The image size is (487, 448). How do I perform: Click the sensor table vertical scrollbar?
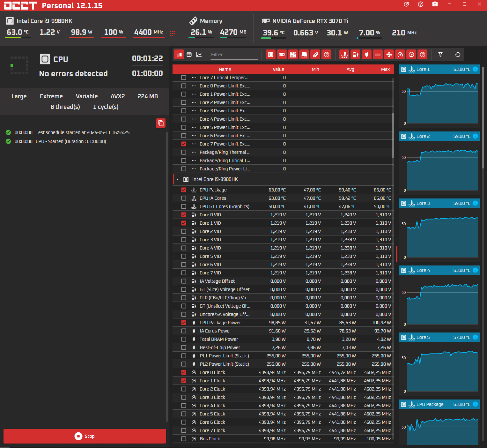[393, 136]
